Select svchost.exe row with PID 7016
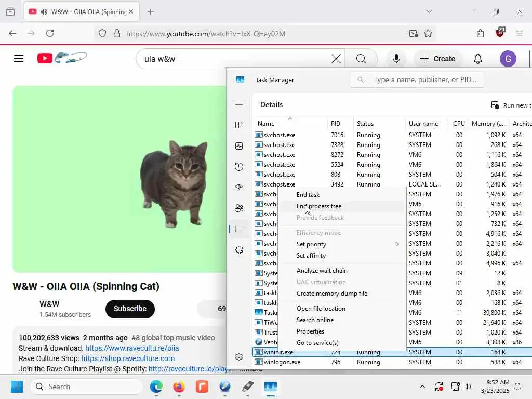Image resolution: width=532 pixels, height=399 pixels. tap(393, 135)
